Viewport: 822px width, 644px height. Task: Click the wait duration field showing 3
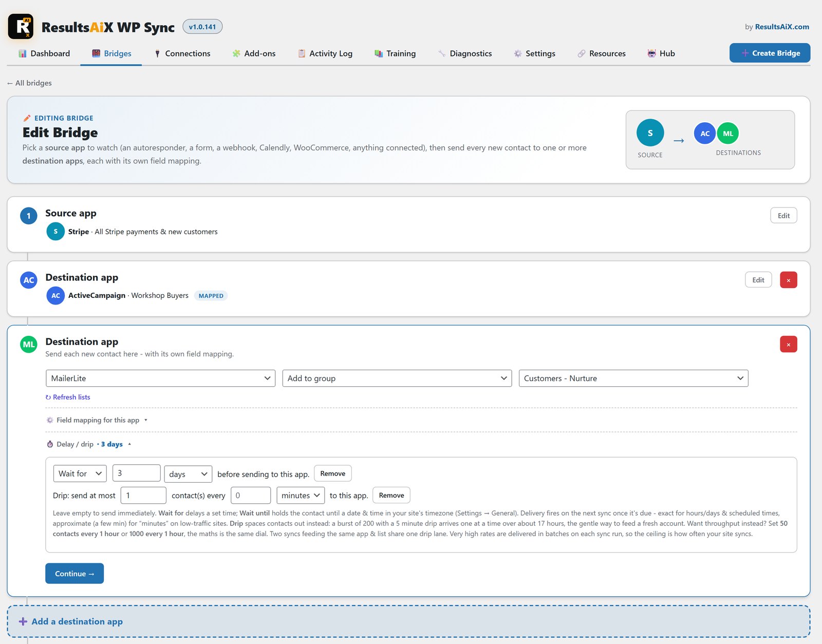[x=137, y=473]
